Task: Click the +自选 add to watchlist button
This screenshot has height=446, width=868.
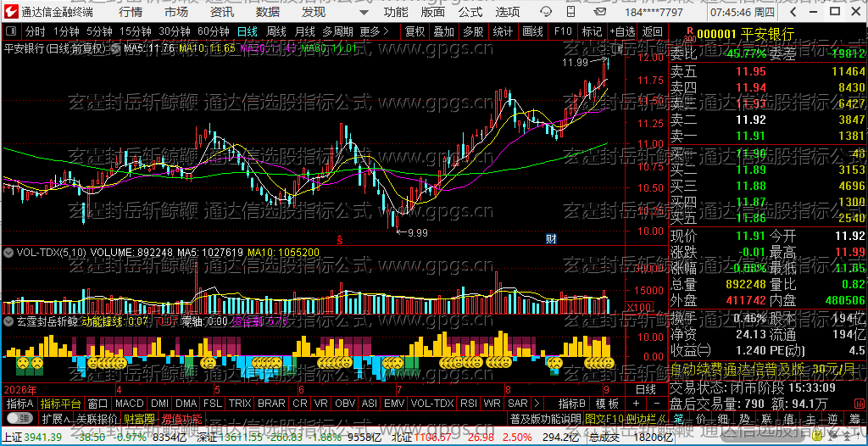Action: point(623,31)
